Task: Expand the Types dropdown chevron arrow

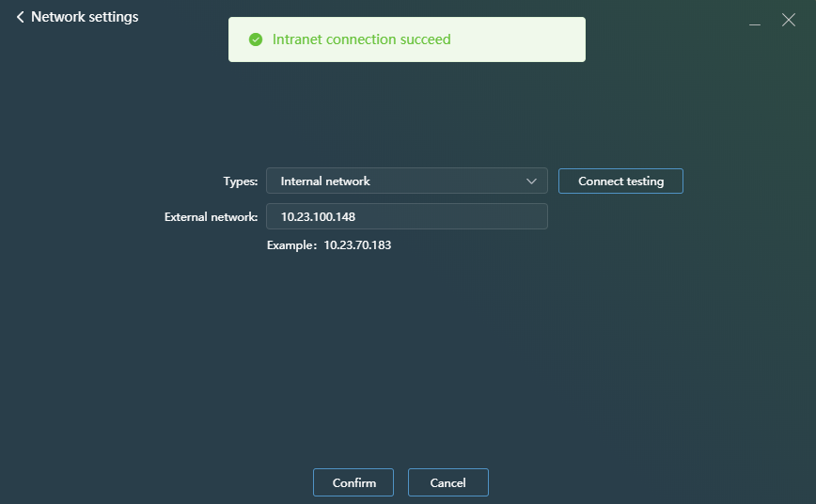Action: tap(531, 181)
